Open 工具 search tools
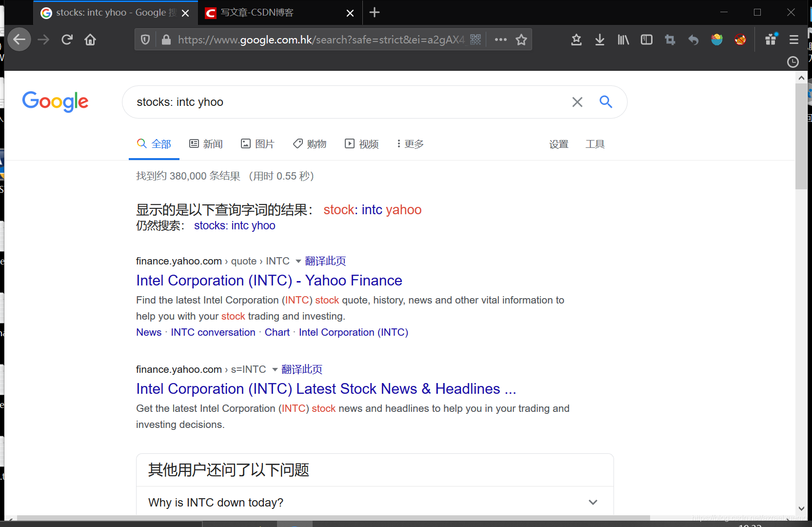Viewport: 812px width, 527px height. pyautogui.click(x=595, y=144)
